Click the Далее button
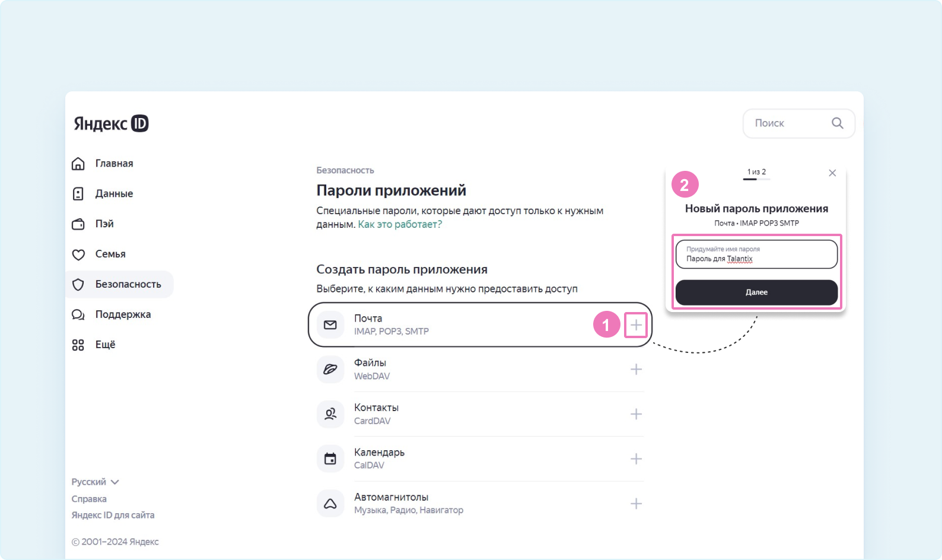 coord(756,292)
